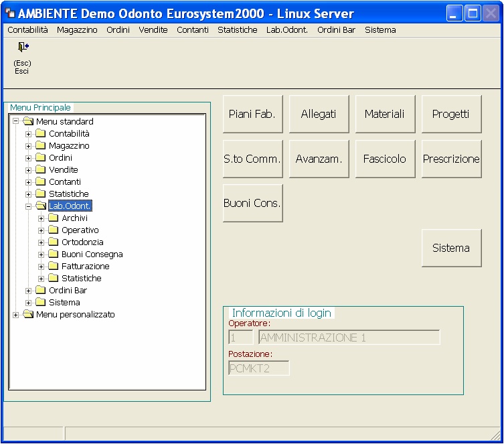The image size is (504, 444).
Task: Click the Lab.Odont. open folder icon
Action: pos(41,206)
